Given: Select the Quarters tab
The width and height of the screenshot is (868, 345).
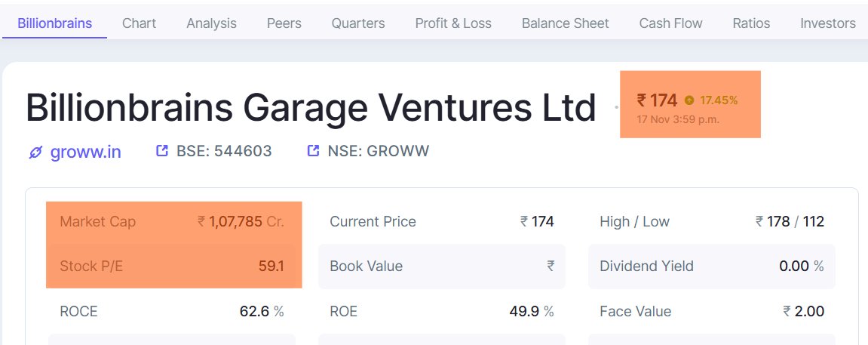Looking at the screenshot, I should 357,23.
